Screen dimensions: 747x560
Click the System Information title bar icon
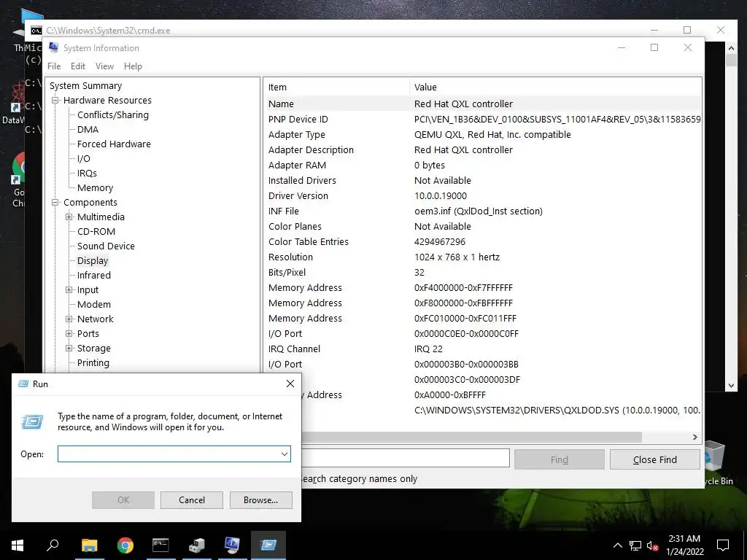click(x=53, y=47)
